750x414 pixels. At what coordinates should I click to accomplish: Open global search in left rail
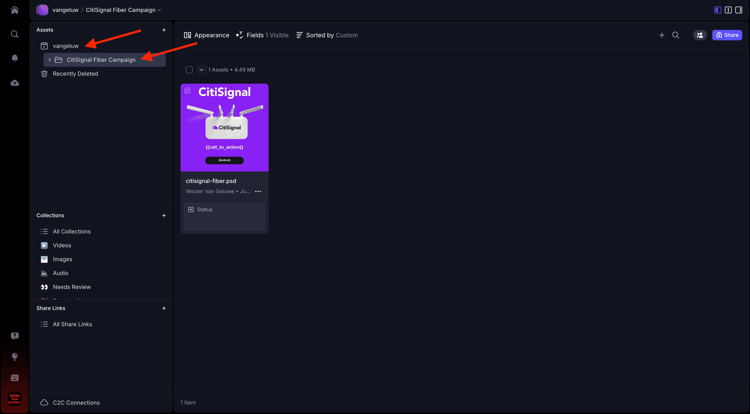(14, 34)
